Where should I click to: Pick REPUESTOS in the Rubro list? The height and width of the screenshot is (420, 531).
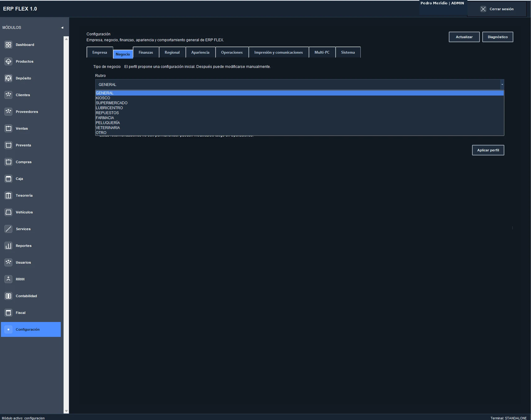pyautogui.click(x=300, y=113)
